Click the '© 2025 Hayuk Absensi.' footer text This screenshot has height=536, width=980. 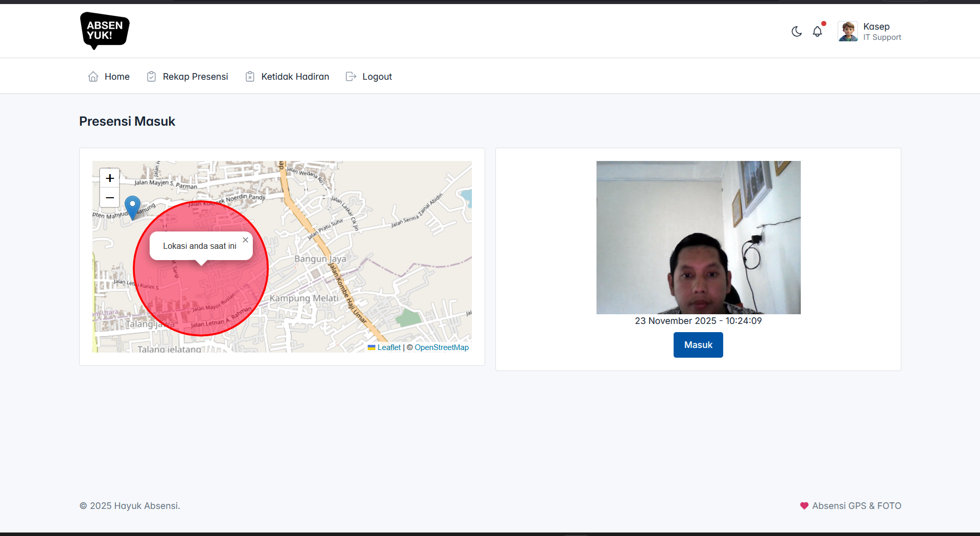pyautogui.click(x=130, y=506)
